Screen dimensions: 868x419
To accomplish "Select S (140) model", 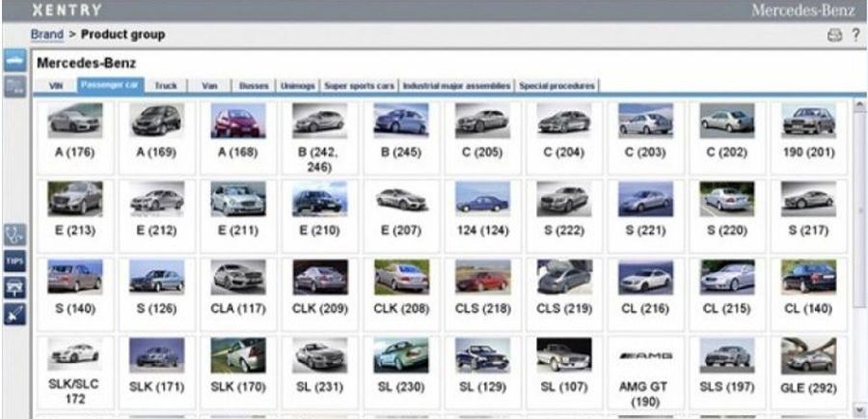I will pos(74,294).
